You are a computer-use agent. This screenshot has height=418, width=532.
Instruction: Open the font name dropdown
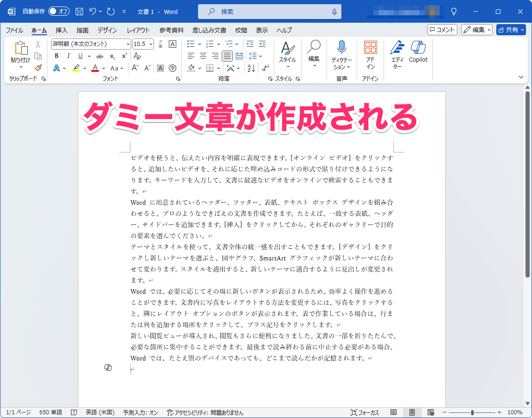coord(128,44)
